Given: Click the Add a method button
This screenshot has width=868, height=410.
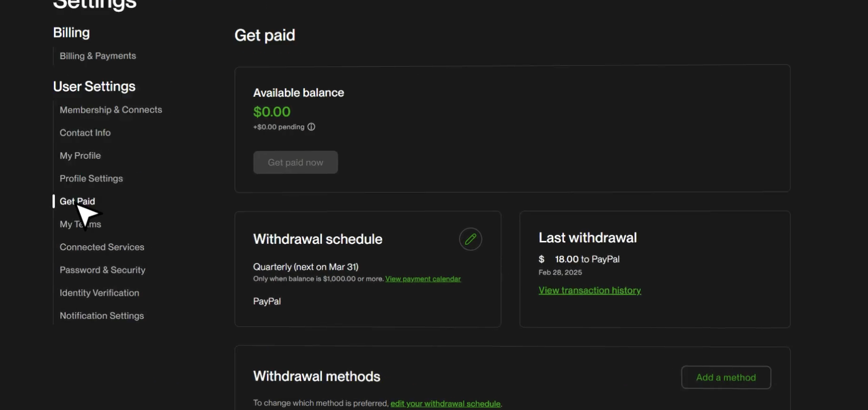Looking at the screenshot, I should 725,377.
